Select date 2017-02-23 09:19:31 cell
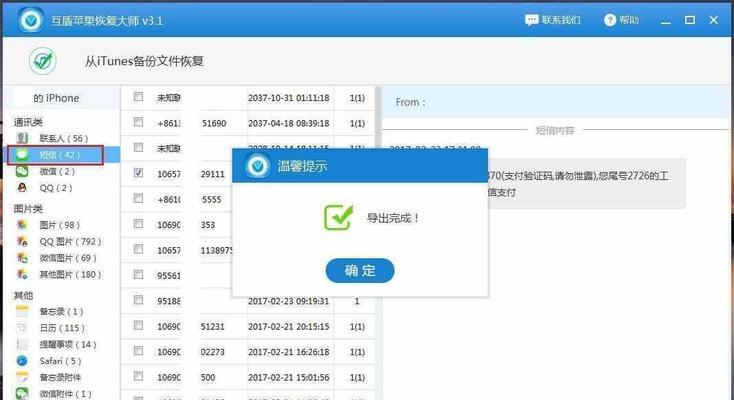 289,302
